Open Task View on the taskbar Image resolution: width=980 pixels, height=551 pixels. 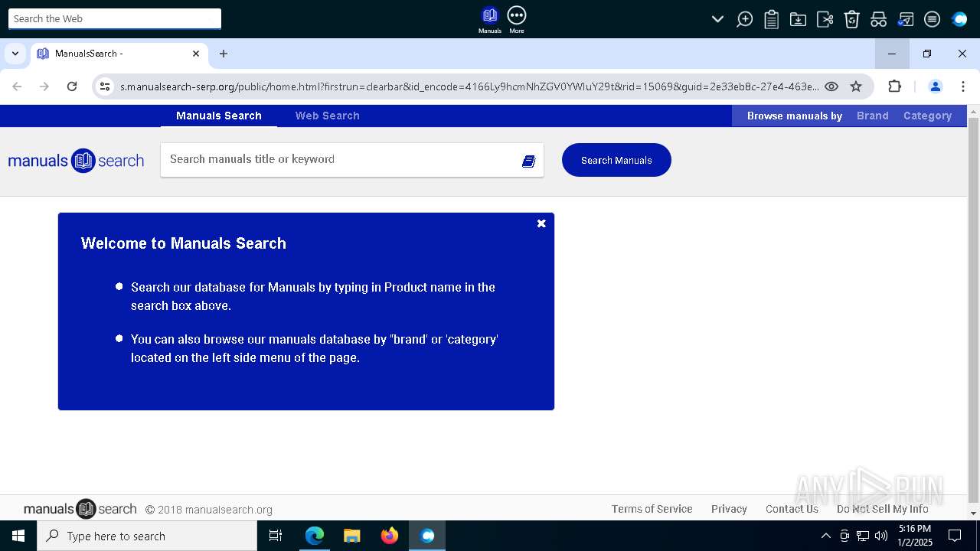[276, 536]
